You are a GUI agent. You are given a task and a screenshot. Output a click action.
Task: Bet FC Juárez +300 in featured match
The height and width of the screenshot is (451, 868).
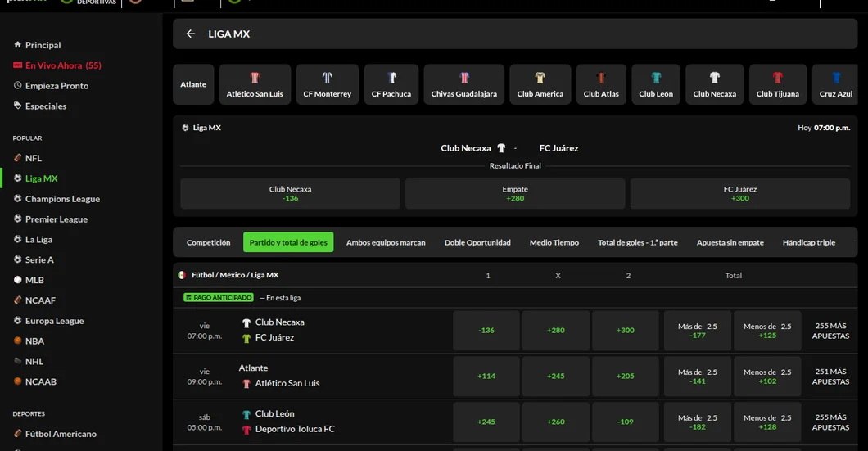pos(740,194)
